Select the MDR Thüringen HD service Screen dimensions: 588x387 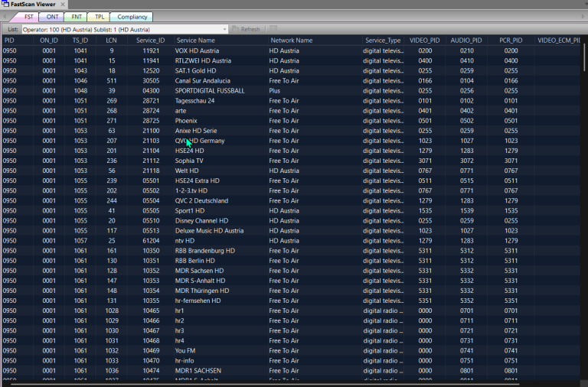click(x=202, y=291)
